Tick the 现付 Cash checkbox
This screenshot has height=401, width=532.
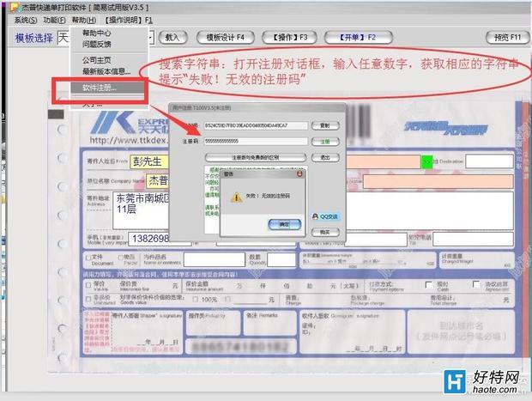pos(429,285)
